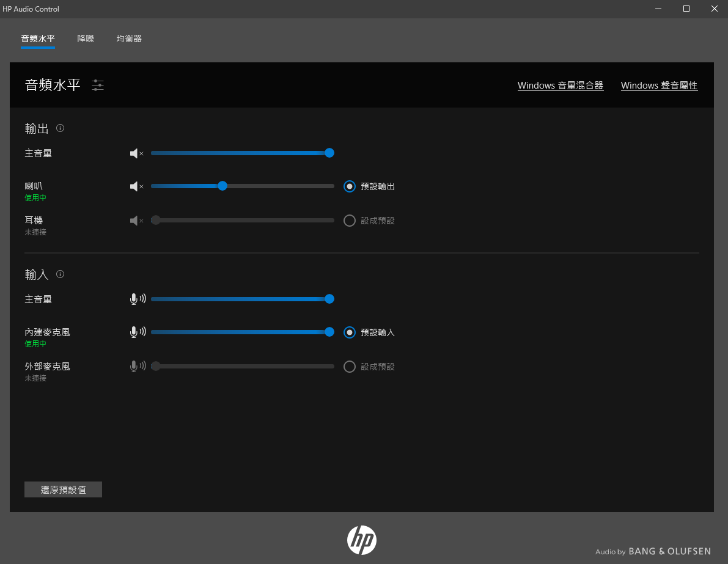Select the 音頻水平 tab

point(38,38)
